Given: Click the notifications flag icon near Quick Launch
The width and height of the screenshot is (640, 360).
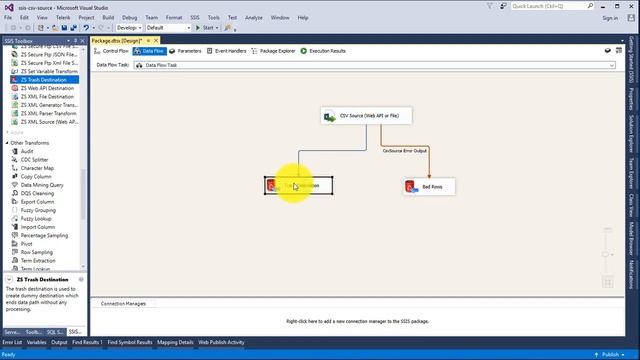Looking at the screenshot, I should (489, 6).
